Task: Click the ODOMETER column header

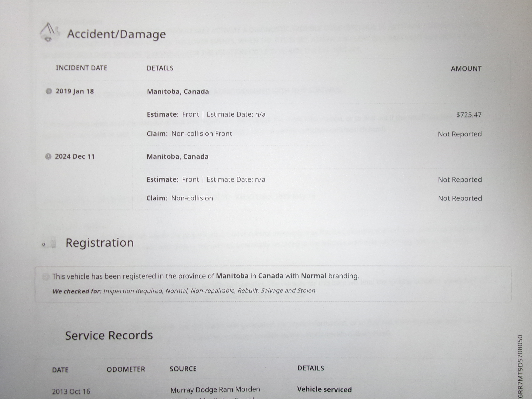Action: 126,369
